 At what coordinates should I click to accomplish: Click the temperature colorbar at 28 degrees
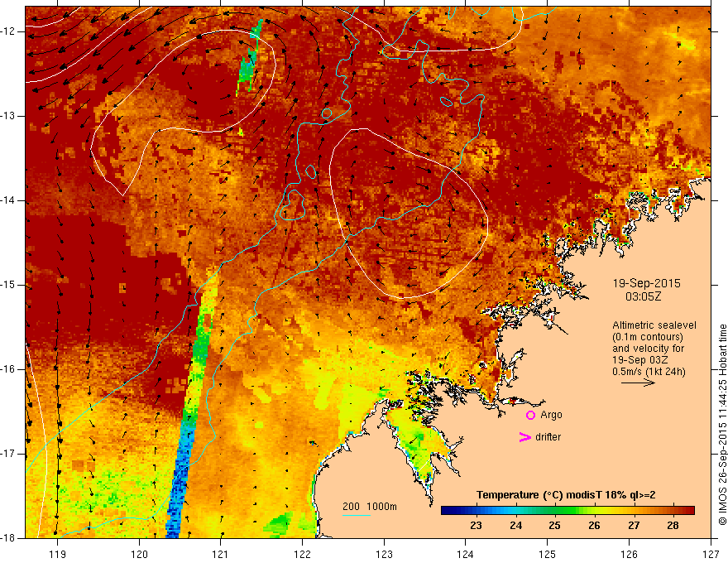coord(673,510)
